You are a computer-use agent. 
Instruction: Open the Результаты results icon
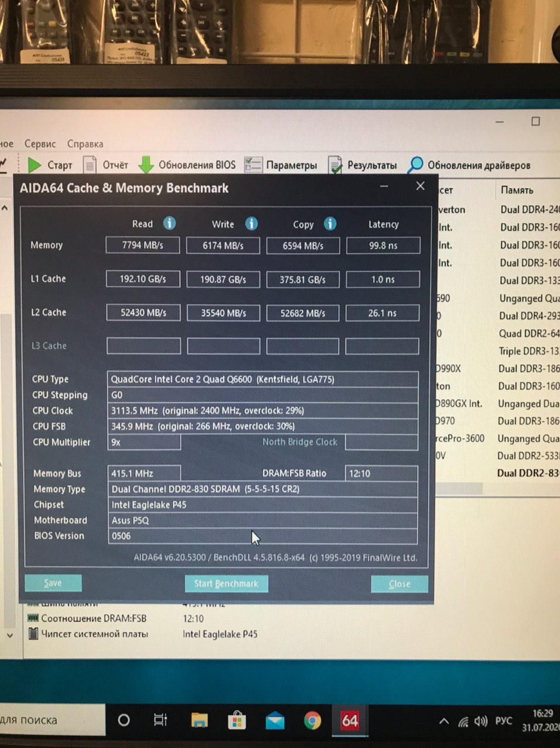tap(335, 165)
